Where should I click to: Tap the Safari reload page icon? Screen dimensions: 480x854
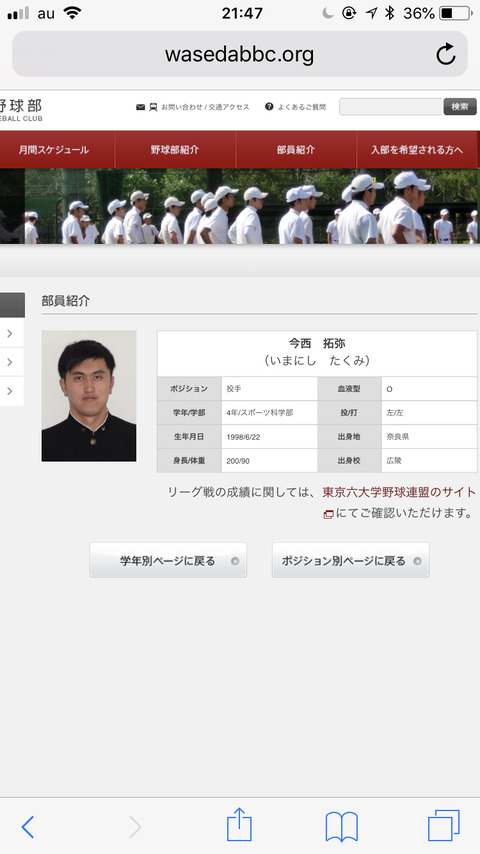point(446,54)
